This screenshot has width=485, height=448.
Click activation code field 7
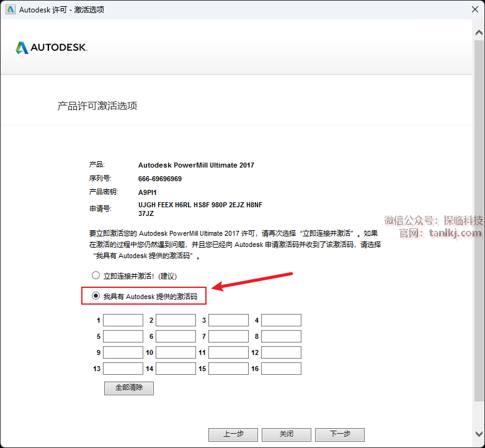pyautogui.click(x=229, y=336)
